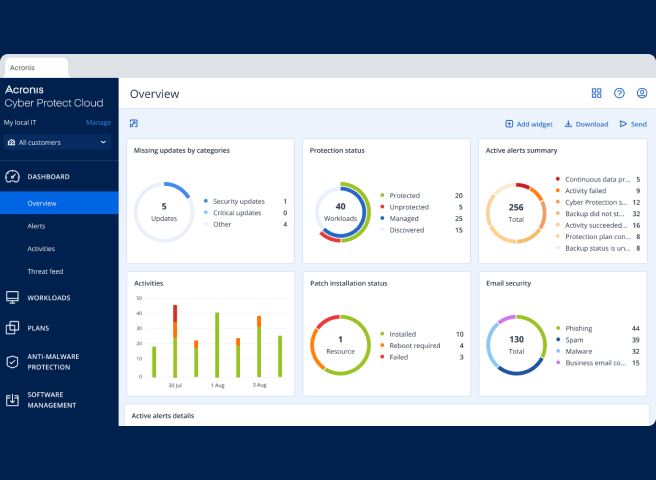The width and height of the screenshot is (656, 480).
Task: Click the building icon in All customers selector
Action: click(11, 142)
